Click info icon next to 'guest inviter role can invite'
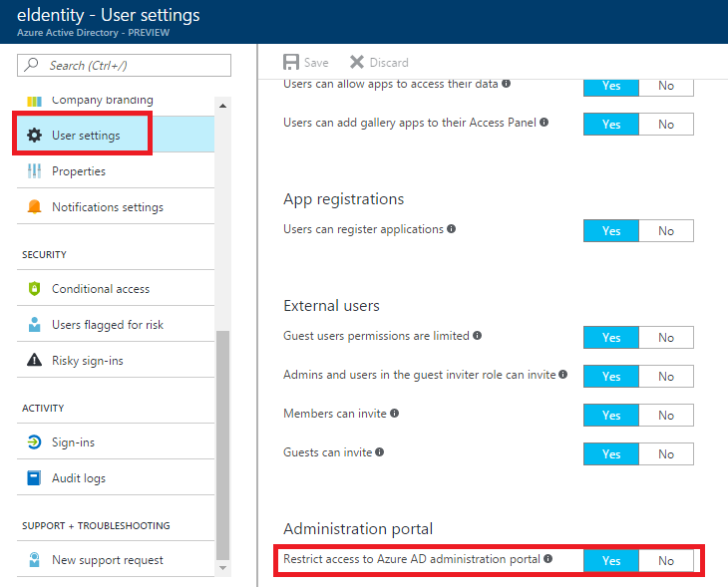Screen dimensions: 728x587 563,374
